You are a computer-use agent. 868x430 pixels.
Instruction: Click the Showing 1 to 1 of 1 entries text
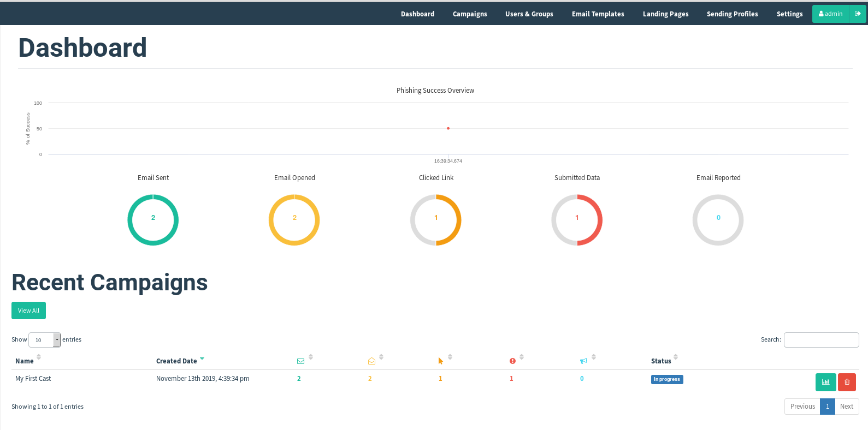click(48, 407)
